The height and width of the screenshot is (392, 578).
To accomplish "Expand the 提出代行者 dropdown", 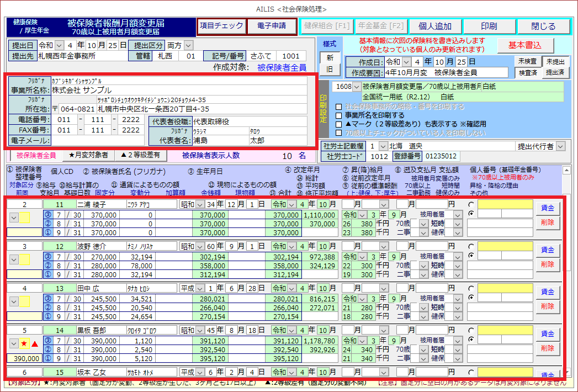I will [561, 146].
